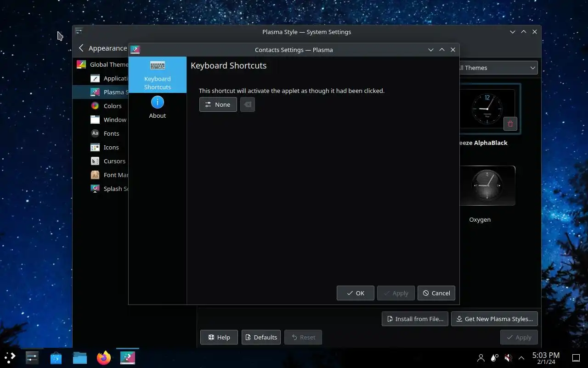588x368 pixels.
Task: Select the Oxygen plasma style thumbnail
Action: [487, 185]
